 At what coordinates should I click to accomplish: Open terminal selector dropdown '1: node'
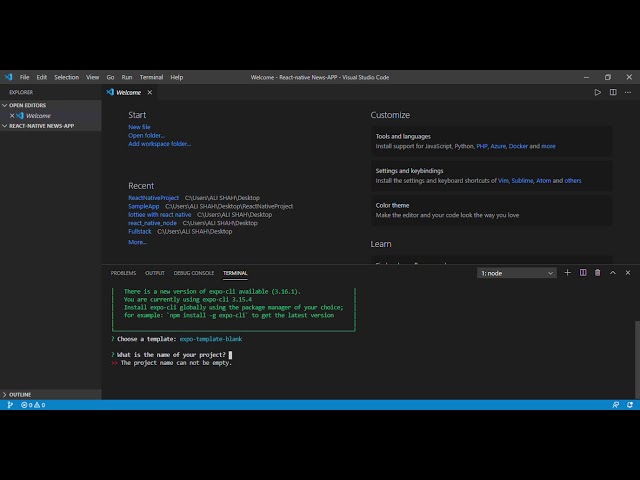click(516, 273)
